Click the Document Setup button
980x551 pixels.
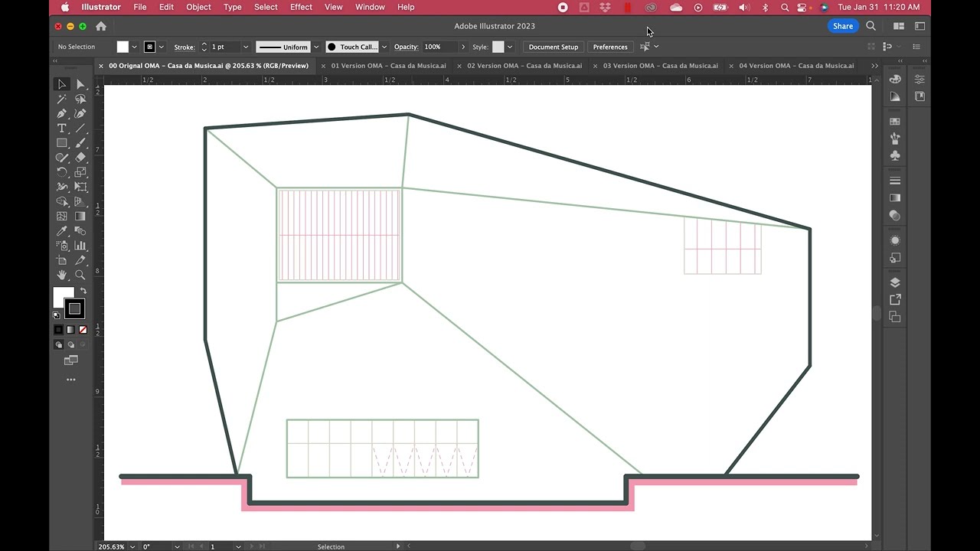(x=553, y=47)
